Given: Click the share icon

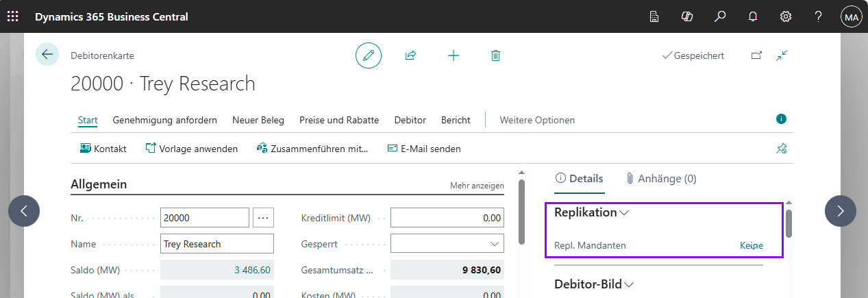Looking at the screenshot, I should click(411, 55).
